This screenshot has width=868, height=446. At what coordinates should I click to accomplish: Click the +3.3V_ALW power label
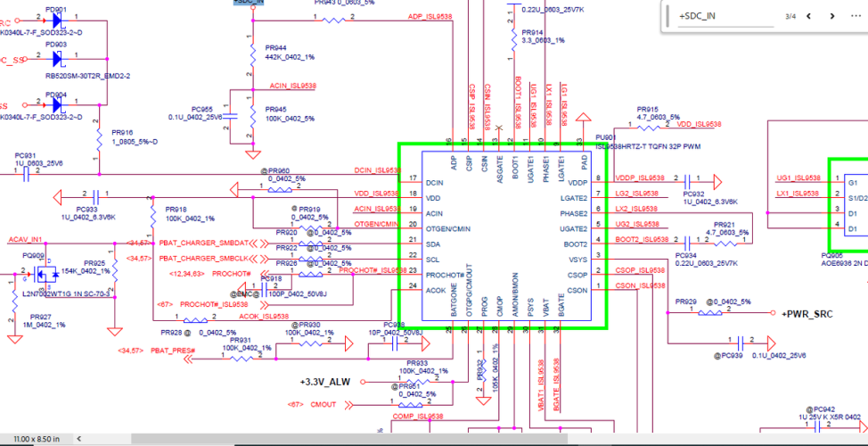coord(325,383)
